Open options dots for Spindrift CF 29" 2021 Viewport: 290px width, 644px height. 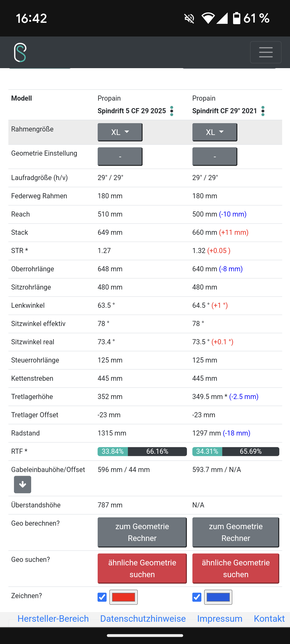click(x=263, y=111)
